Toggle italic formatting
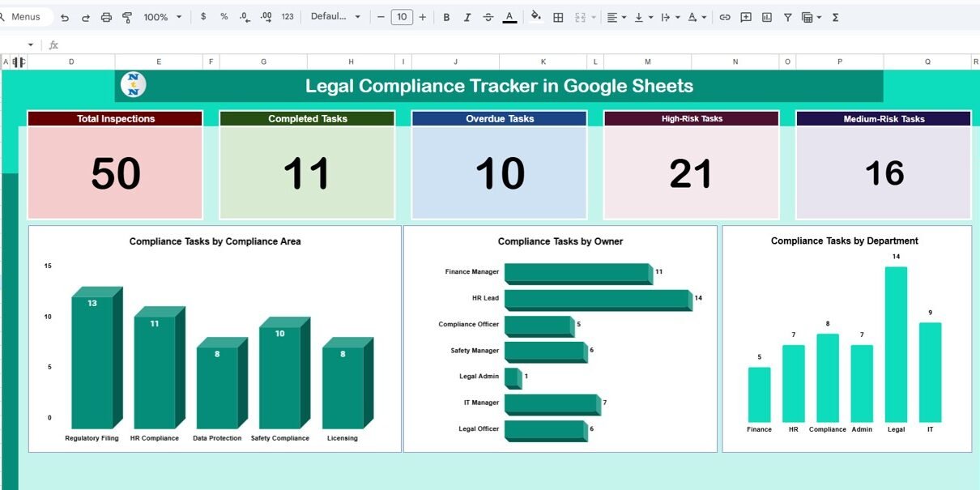Viewport: 980px width, 490px height. pyautogui.click(x=467, y=17)
